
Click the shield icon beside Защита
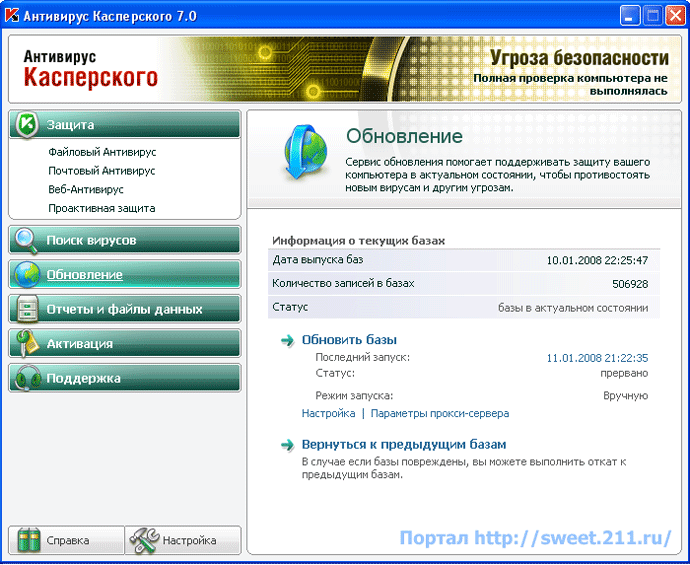coord(27,125)
